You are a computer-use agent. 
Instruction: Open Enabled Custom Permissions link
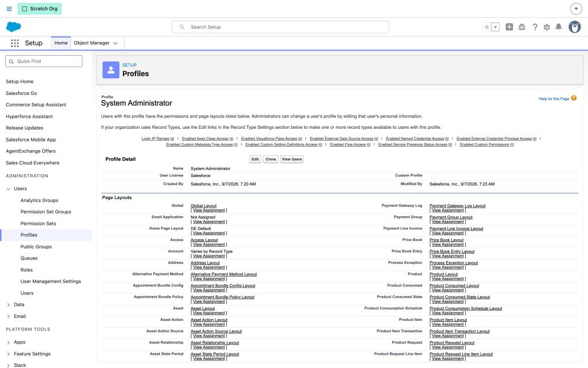point(485,144)
